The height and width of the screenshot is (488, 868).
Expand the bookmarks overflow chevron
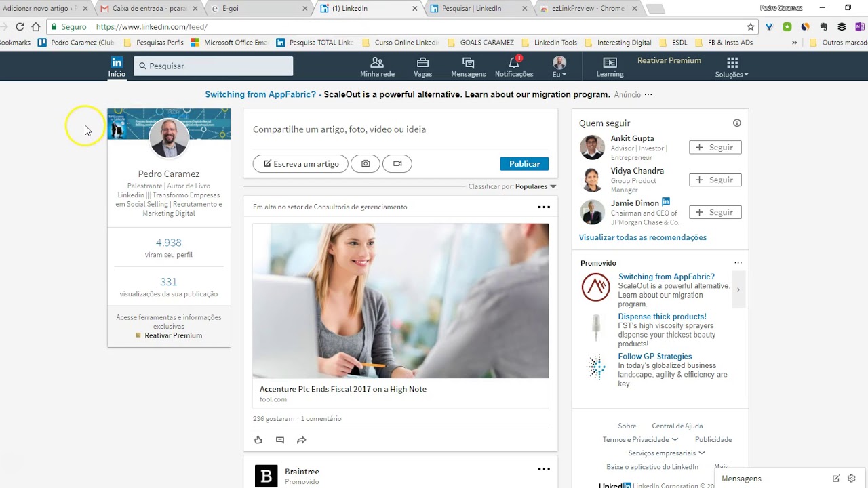point(795,42)
